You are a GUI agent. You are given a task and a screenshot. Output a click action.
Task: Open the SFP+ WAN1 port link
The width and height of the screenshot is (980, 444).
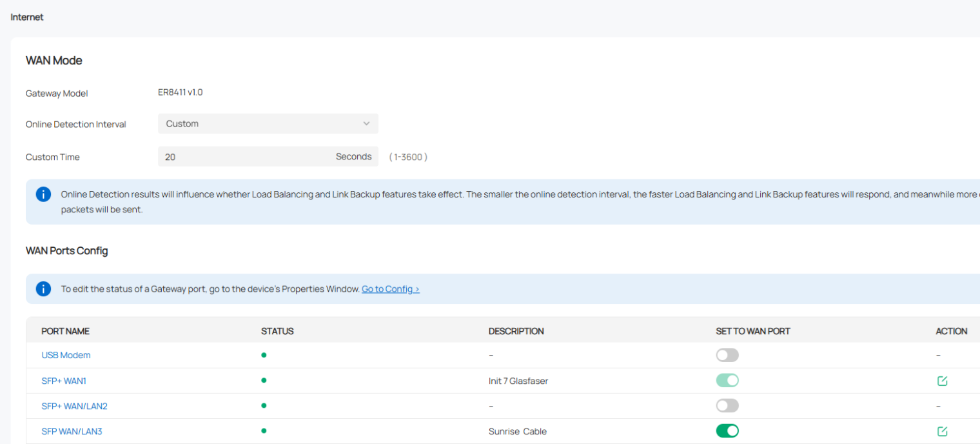coord(64,381)
